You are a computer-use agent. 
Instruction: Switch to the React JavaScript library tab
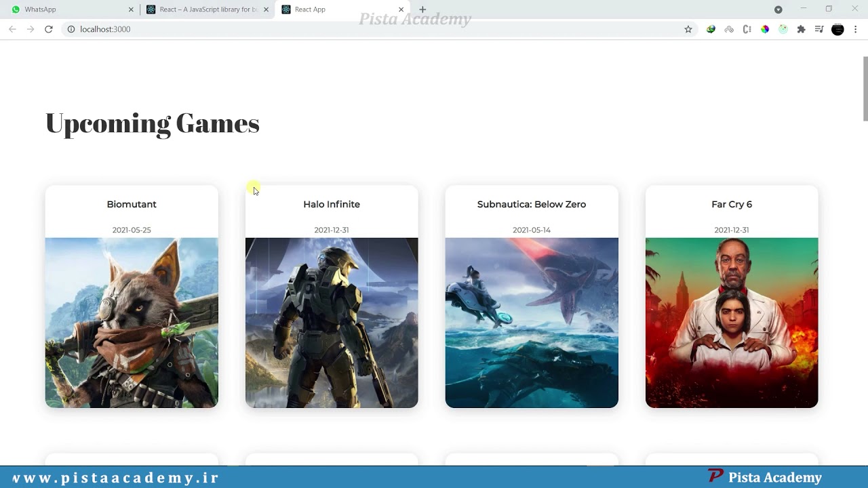(x=208, y=9)
